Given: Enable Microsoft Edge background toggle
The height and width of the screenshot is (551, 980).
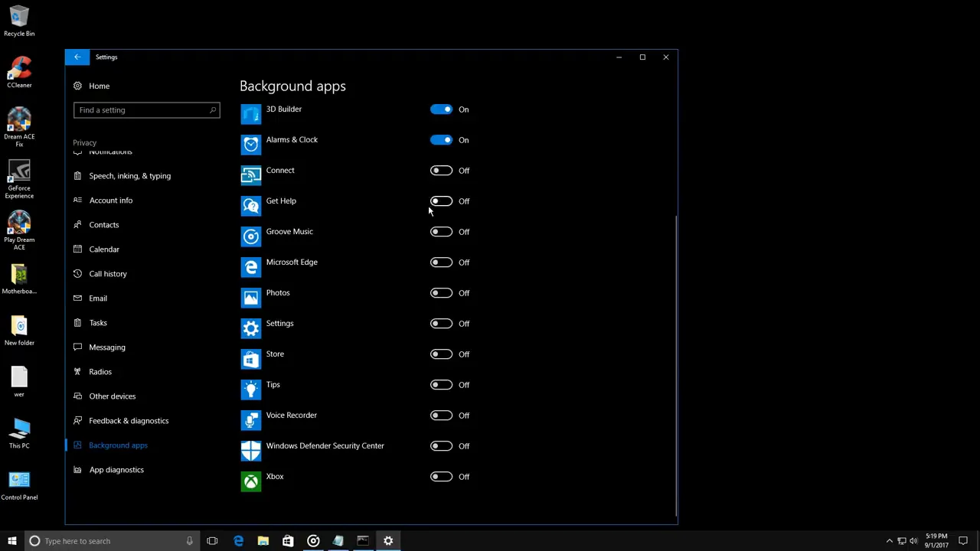Looking at the screenshot, I should [441, 262].
